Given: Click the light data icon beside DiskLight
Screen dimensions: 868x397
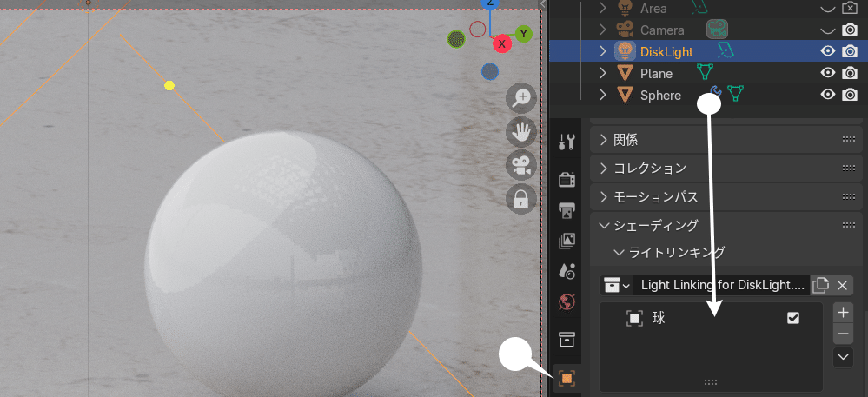Looking at the screenshot, I should [x=726, y=50].
